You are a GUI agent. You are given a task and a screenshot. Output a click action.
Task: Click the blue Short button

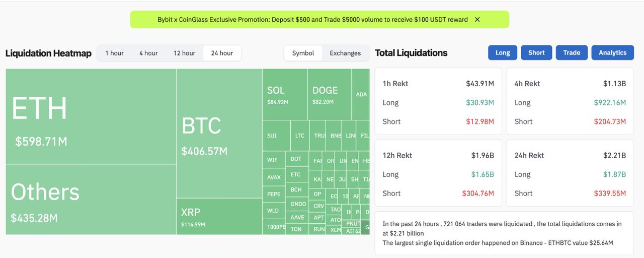(536, 52)
